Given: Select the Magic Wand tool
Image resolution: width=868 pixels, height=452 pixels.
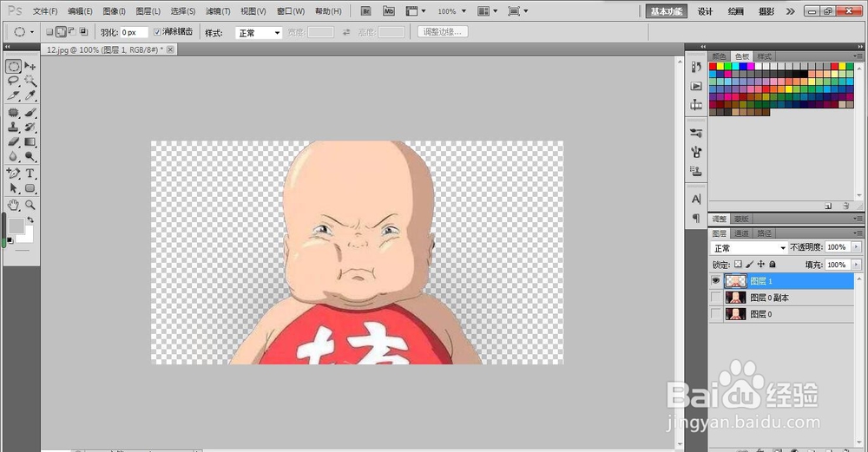Looking at the screenshot, I should click(30, 81).
